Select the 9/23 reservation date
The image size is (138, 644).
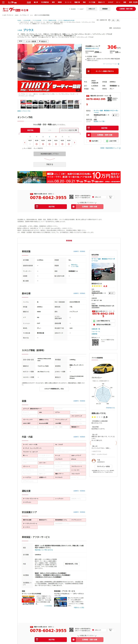pos(69,143)
